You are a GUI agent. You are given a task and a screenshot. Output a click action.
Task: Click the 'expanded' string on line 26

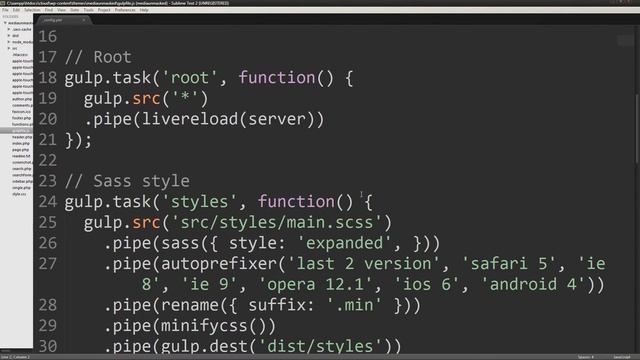345,243
